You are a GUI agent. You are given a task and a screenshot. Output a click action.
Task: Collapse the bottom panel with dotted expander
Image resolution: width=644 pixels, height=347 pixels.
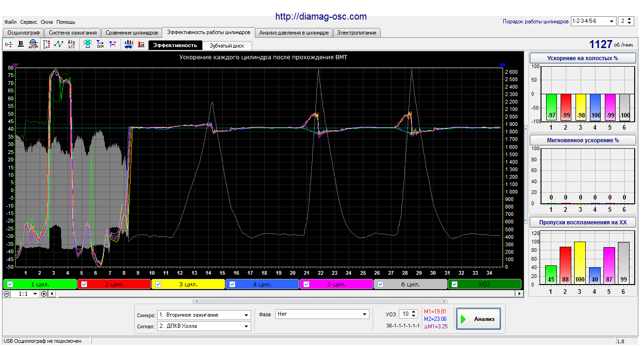(x=321, y=301)
